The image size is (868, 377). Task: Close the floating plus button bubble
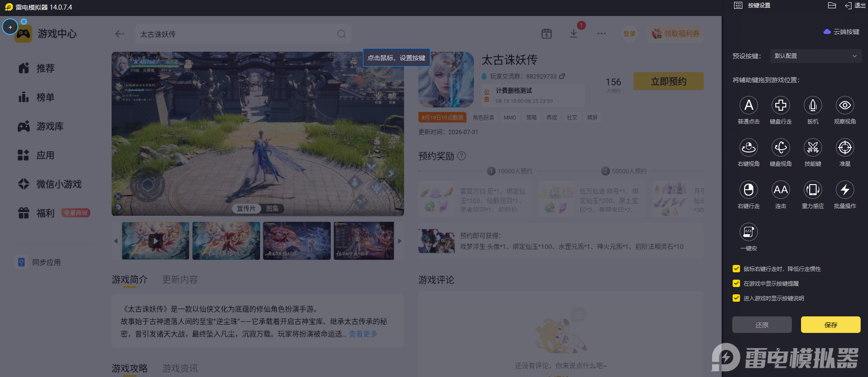24,22
